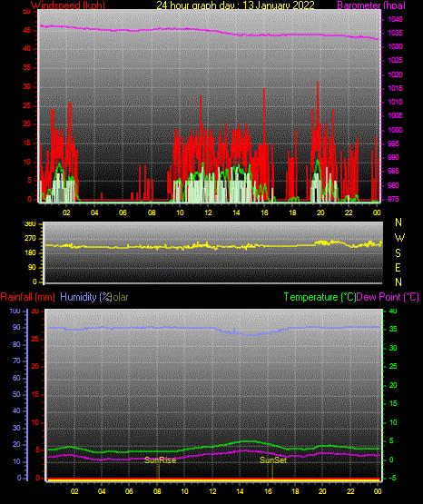
Task: Click the S compass direction label
Action: pos(398,253)
